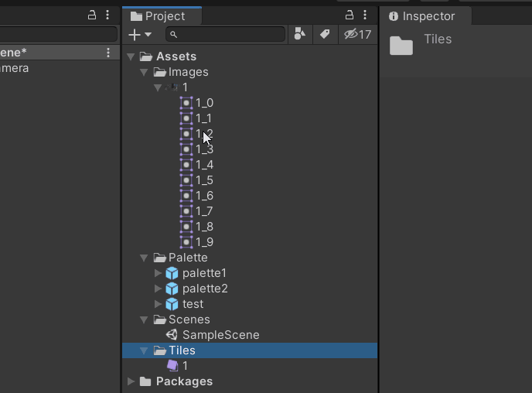
Task: Collapse the Images folder arrow
Action: (x=144, y=72)
